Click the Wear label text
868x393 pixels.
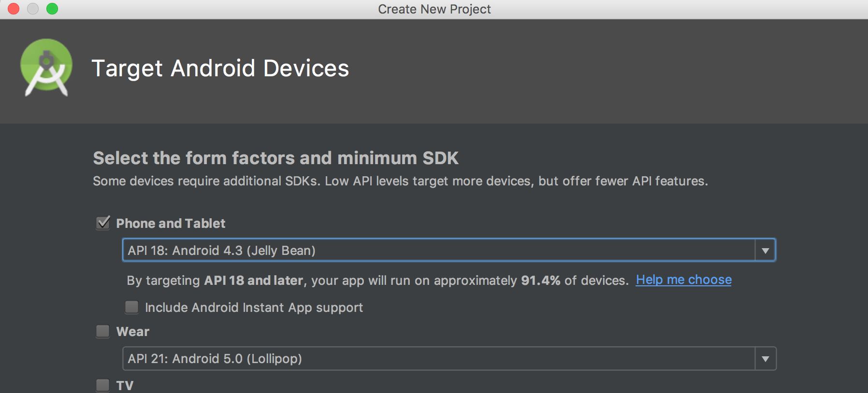133,332
